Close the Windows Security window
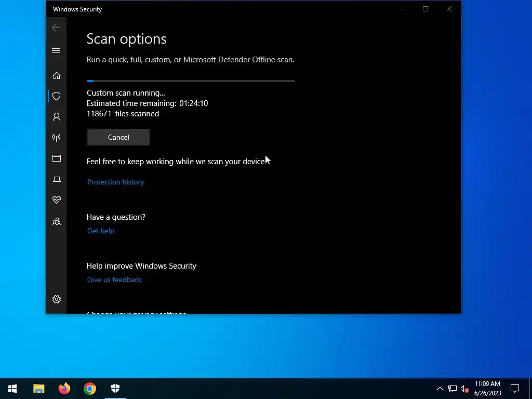This screenshot has height=399, width=532. [x=449, y=9]
